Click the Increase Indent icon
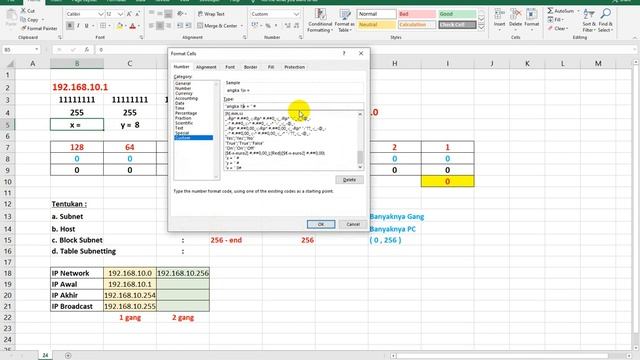This screenshot has height=360, width=640. (x=188, y=26)
